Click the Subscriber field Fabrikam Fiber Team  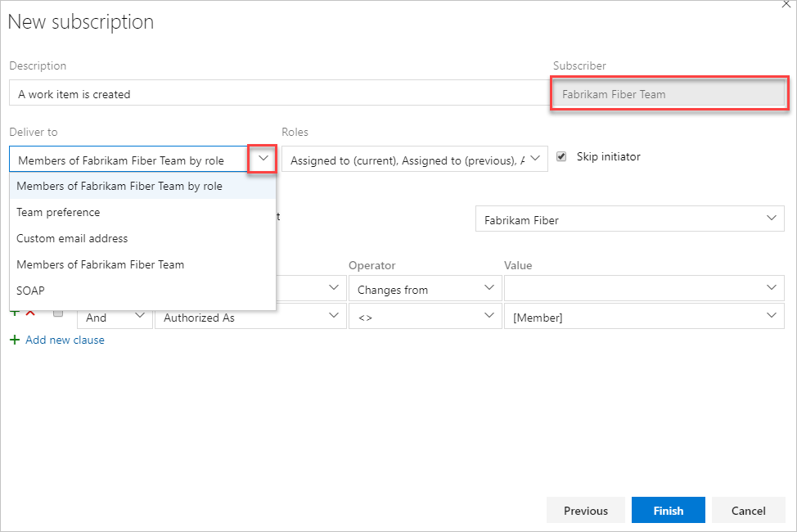tap(669, 94)
